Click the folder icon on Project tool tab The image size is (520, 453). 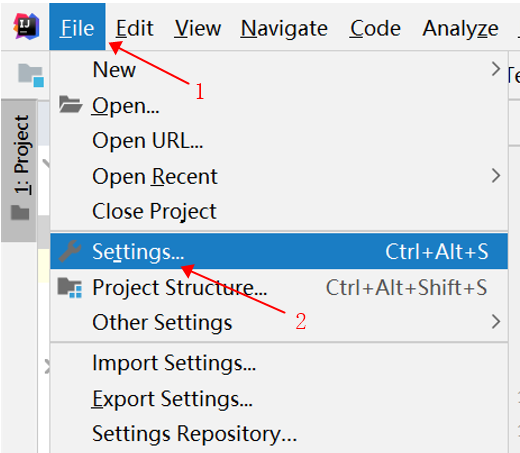pos(20,212)
